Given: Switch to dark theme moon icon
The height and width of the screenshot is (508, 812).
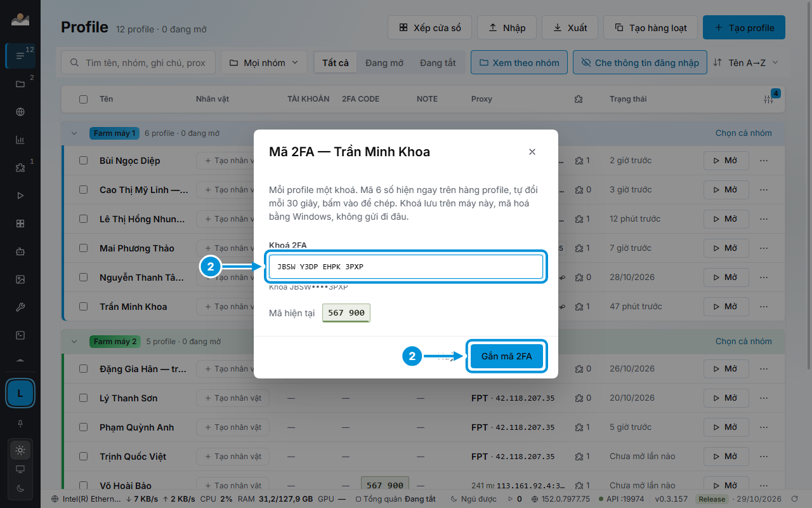Looking at the screenshot, I should coord(20,488).
